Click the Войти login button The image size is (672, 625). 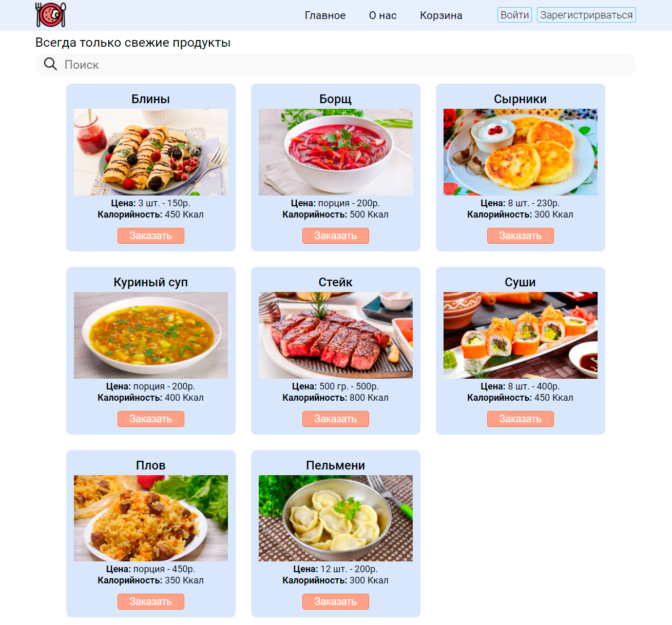[x=514, y=15]
